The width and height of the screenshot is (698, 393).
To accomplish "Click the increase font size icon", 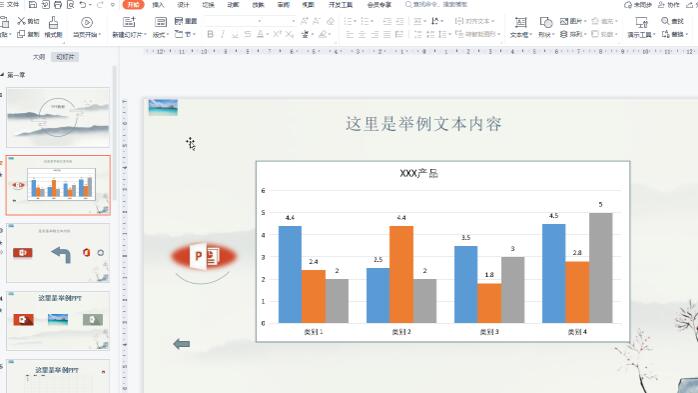I will [304, 21].
